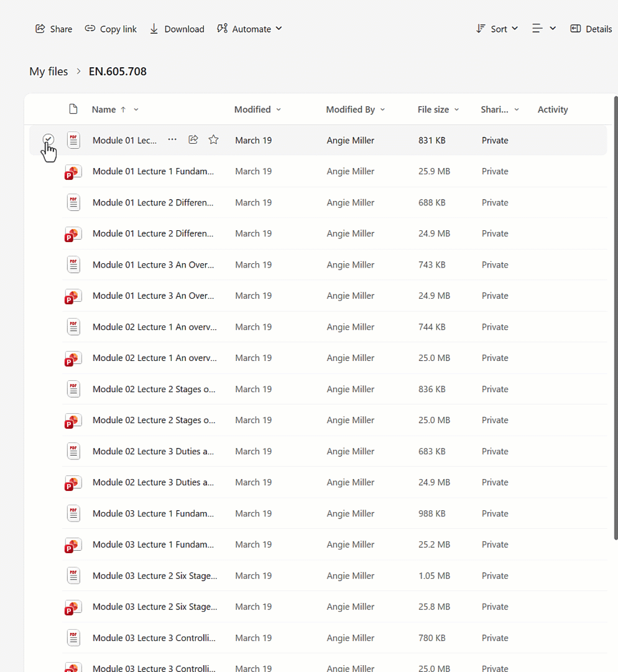Screen dimensions: 618x672
Task: Open Module 03 Lecture 3 Controlli file sized 780 KB
Action: [x=154, y=638]
